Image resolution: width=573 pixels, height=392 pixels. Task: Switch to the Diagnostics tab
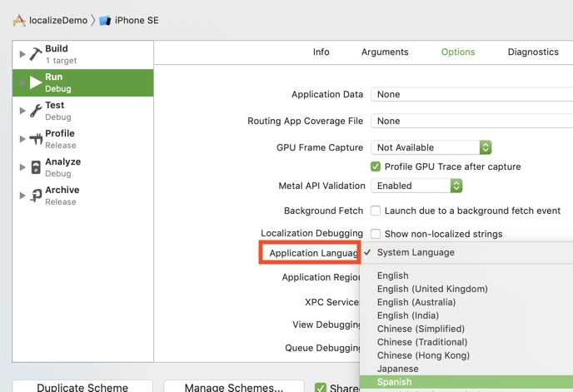533,52
